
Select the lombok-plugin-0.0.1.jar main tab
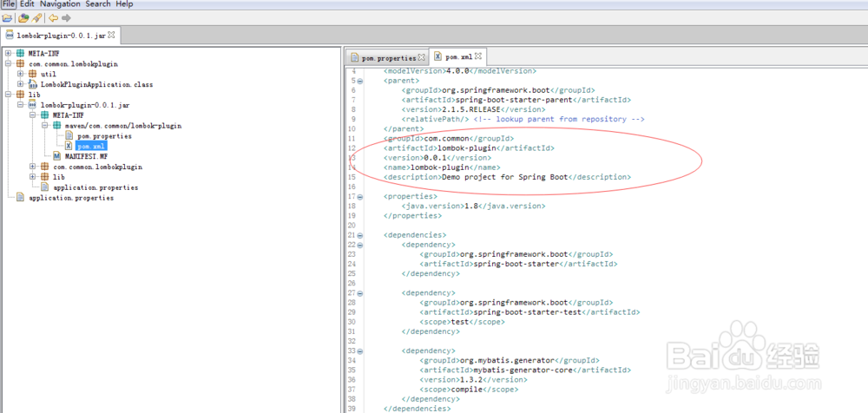coord(59,36)
